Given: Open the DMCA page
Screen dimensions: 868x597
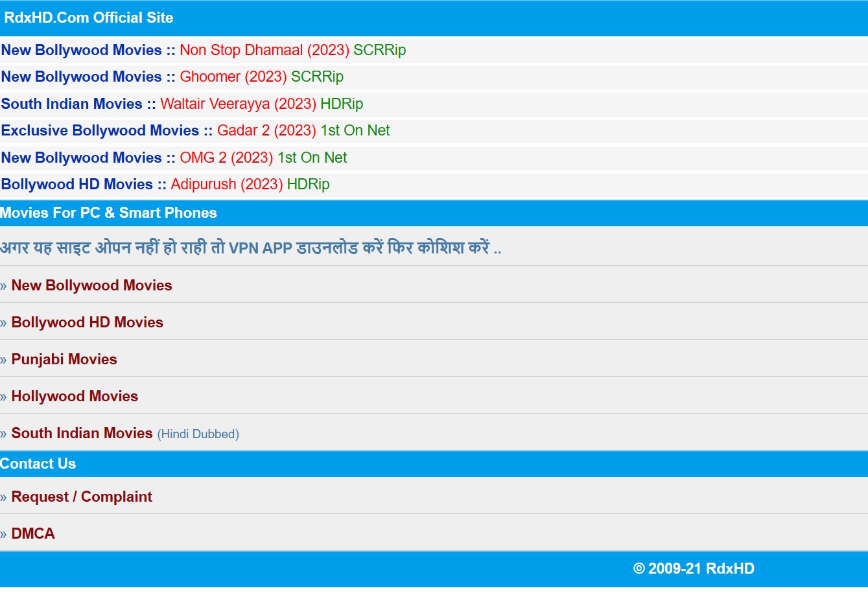Looking at the screenshot, I should (x=33, y=533).
